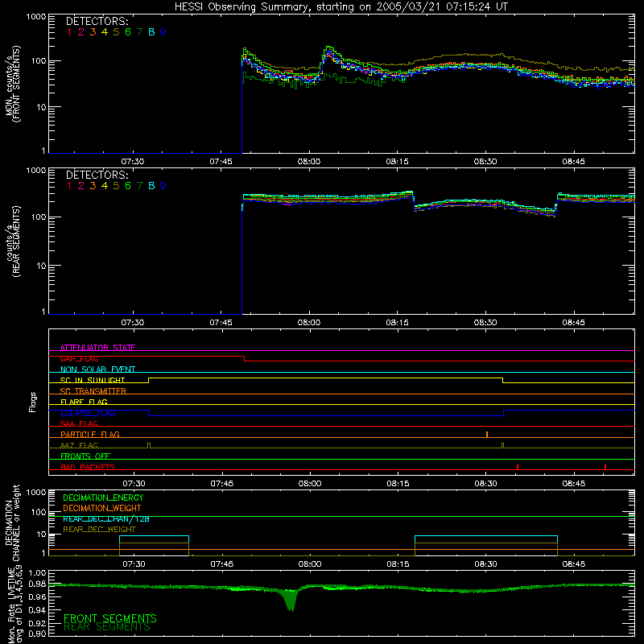The image size is (644, 644).
Task: Select the GAP_FLAG label
Action: [x=79, y=358]
